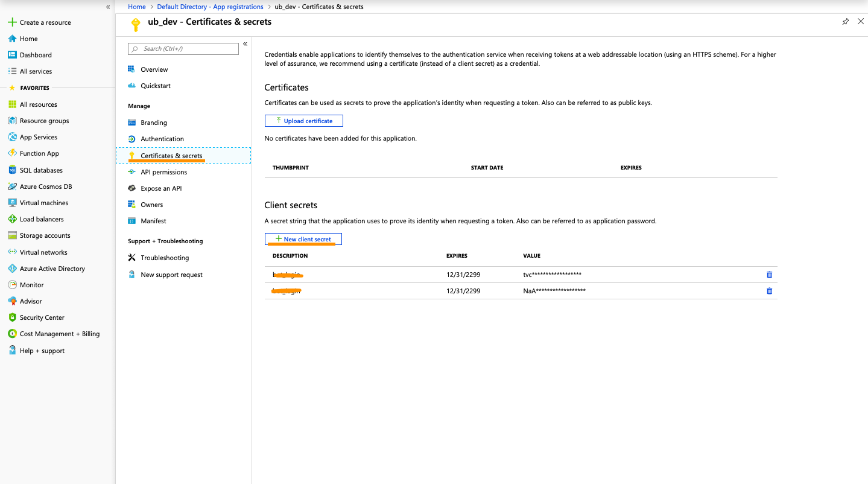Close the Certificates & secrets blade
This screenshot has width=868, height=484.
860,22
